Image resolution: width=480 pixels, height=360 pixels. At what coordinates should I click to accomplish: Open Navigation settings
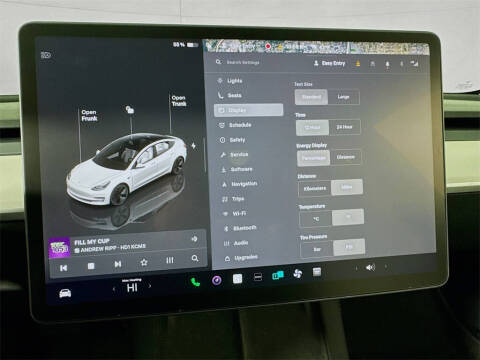[240, 184]
